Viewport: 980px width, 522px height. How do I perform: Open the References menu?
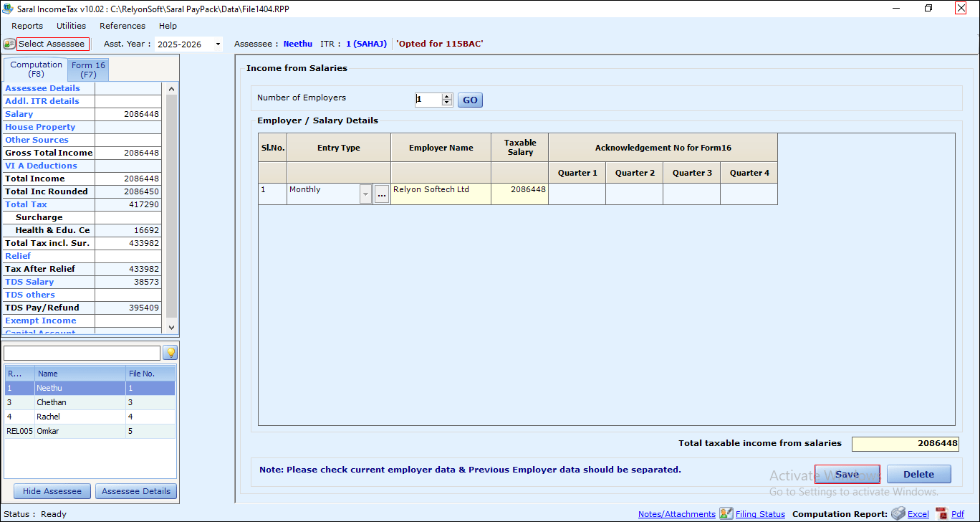[123, 26]
